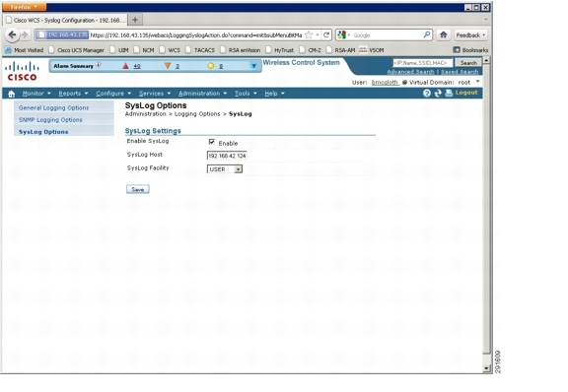Open the RSA-AM bookmark
The image size is (568, 392).
pyautogui.click(x=340, y=50)
